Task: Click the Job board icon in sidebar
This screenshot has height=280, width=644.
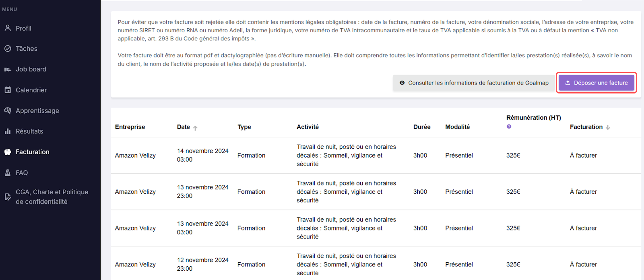Action: tap(8, 69)
